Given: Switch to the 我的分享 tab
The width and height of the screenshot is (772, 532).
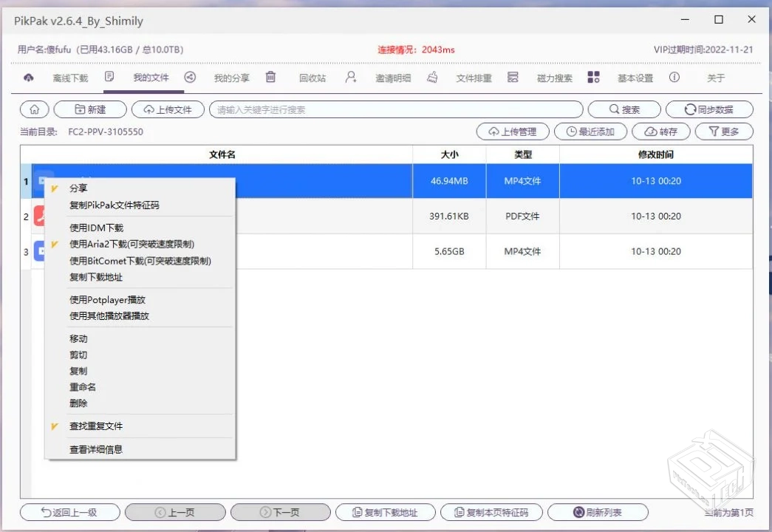Looking at the screenshot, I should point(232,77).
